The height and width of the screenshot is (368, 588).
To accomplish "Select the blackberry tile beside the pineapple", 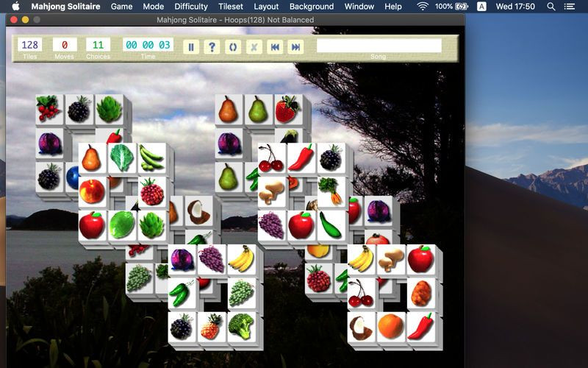I will click(182, 327).
